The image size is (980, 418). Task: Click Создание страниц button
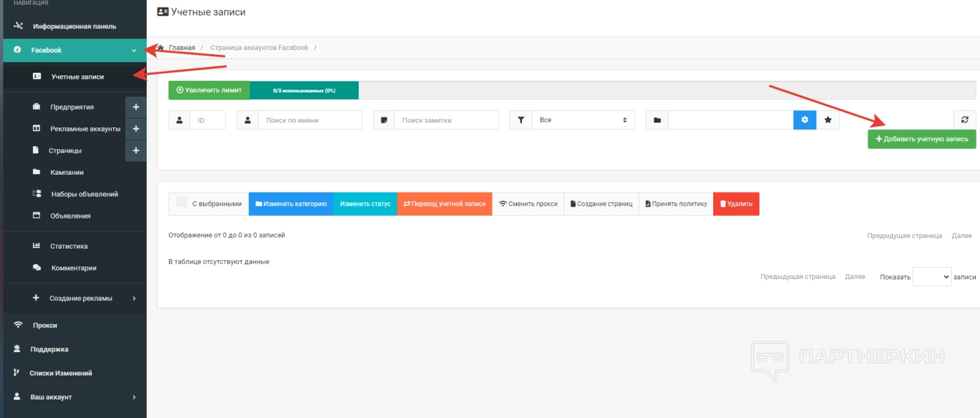[601, 204]
